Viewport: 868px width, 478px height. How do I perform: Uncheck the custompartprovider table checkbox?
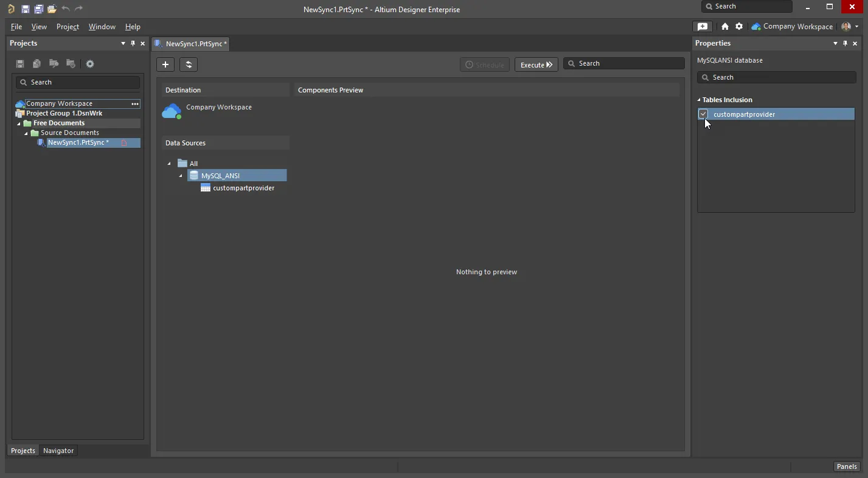coord(703,114)
